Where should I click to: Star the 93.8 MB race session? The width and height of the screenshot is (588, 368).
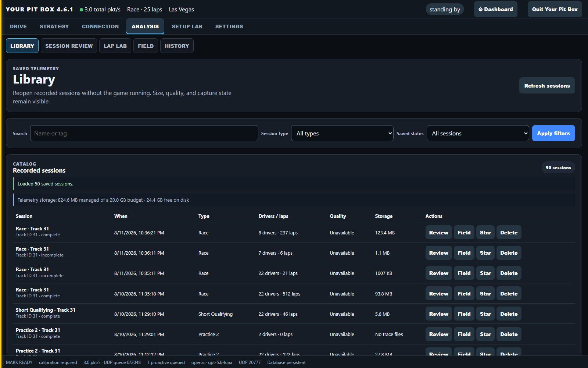pyautogui.click(x=485, y=294)
